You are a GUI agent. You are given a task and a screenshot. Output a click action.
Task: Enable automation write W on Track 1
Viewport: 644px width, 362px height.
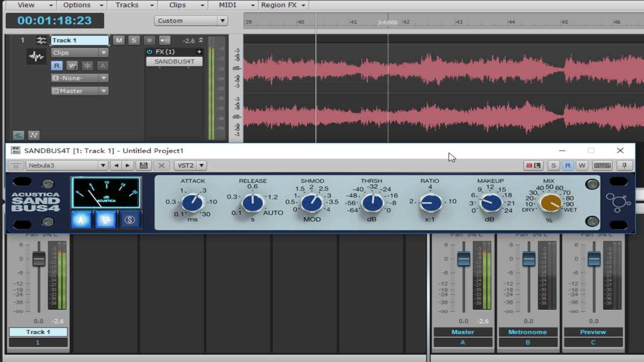(x=72, y=65)
